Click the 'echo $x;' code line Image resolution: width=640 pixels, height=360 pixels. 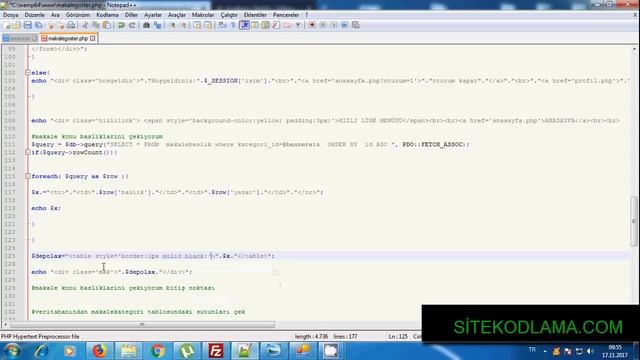point(46,208)
